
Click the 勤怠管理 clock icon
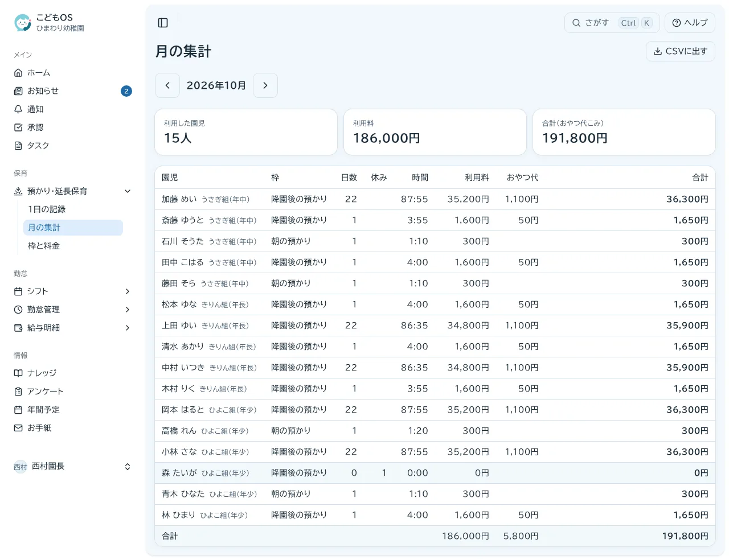18,310
